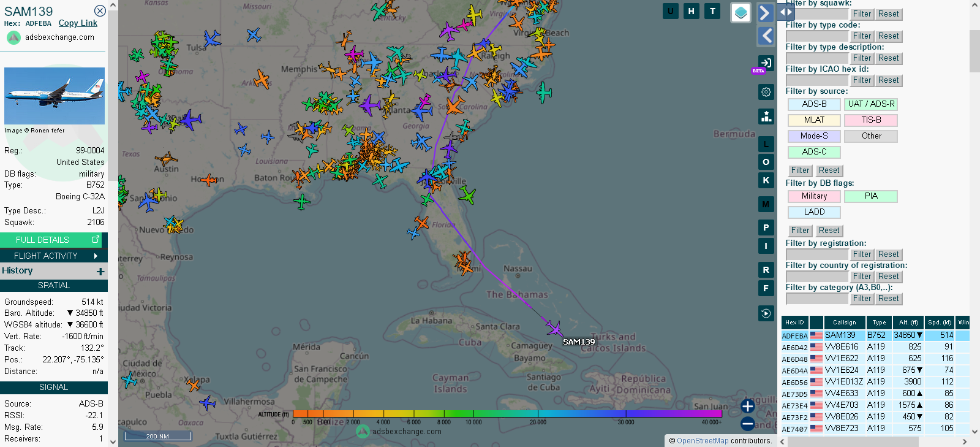Click into the ICAO hex id filter field
The height and width of the screenshot is (447, 980).
click(817, 80)
